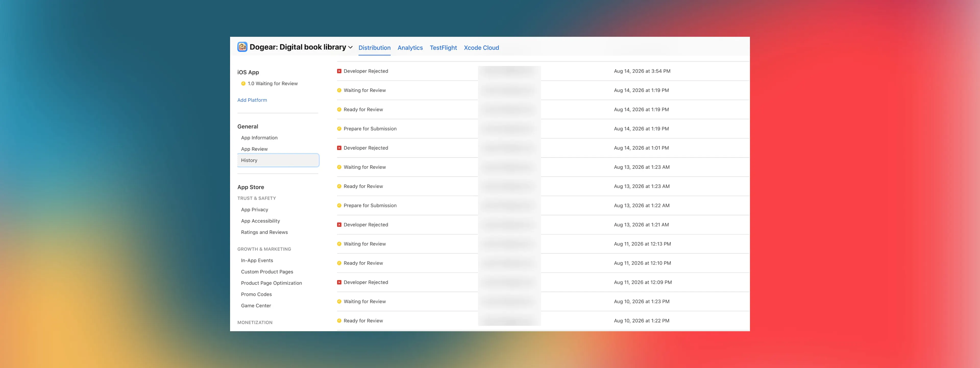This screenshot has width=980, height=368.
Task: Click "Waiting for Review" label dated Aug 11 12:13 PM
Action: (365, 244)
